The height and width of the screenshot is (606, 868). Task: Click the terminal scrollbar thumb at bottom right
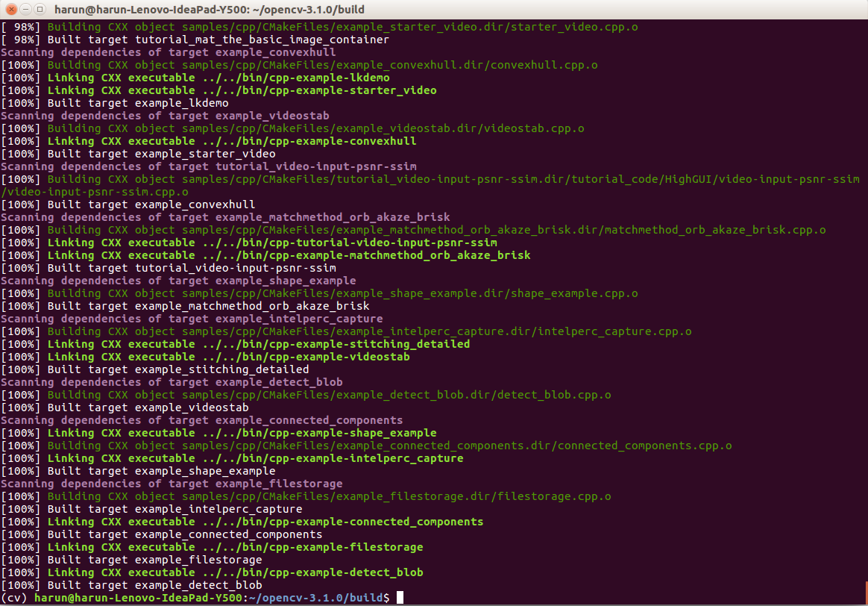867,593
